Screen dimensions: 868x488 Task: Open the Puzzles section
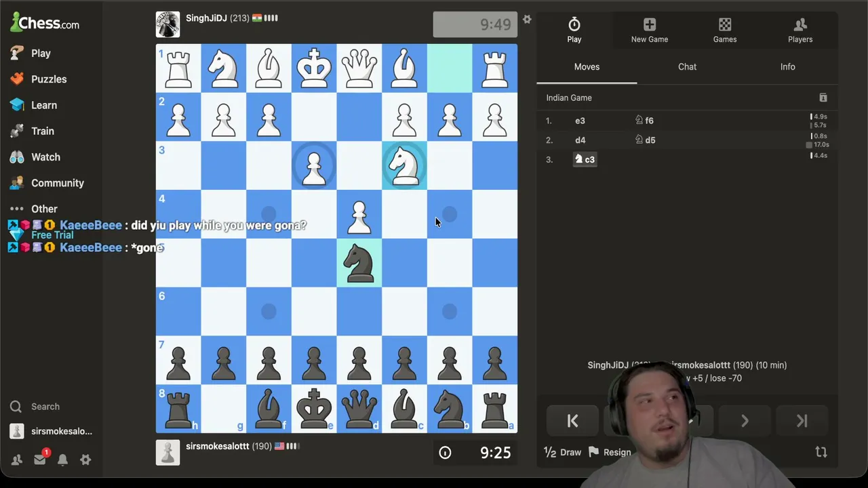coord(39,79)
